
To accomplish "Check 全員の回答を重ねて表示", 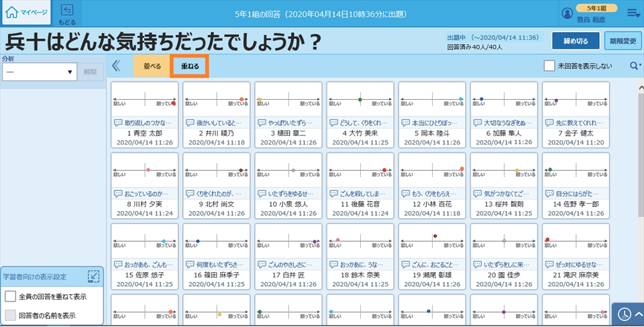I will click(x=11, y=296).
